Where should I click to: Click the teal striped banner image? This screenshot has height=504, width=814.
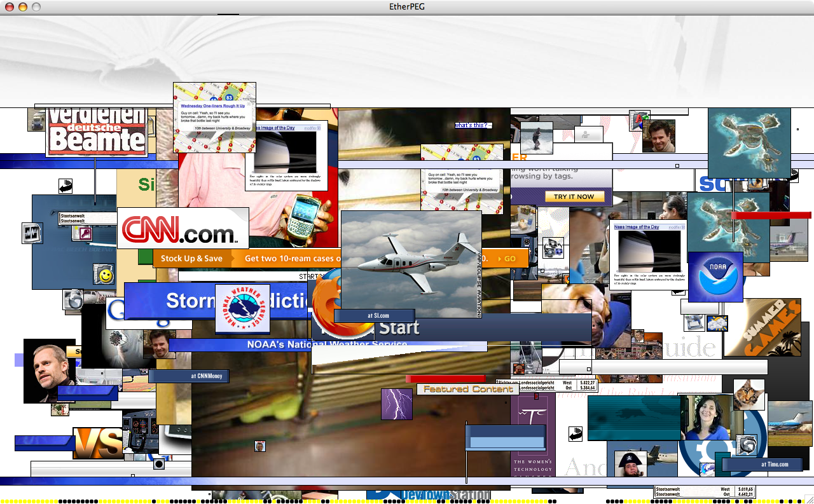[x=633, y=418]
